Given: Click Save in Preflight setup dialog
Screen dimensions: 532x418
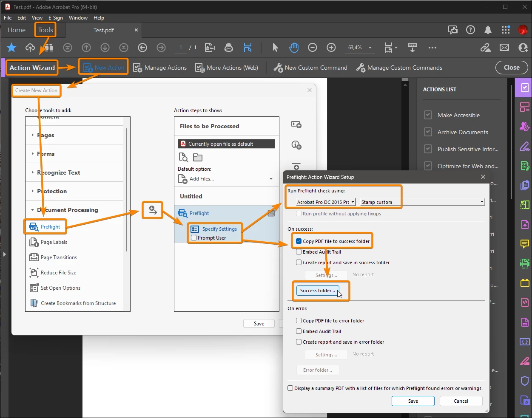Looking at the screenshot, I should 413,401.
